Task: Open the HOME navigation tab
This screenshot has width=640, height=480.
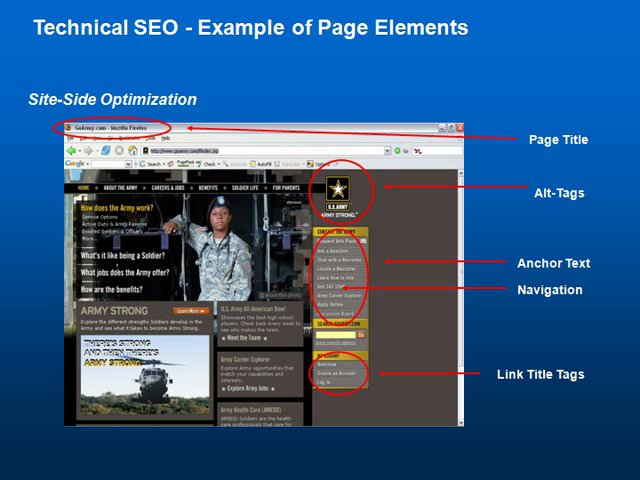Action: coord(83,187)
